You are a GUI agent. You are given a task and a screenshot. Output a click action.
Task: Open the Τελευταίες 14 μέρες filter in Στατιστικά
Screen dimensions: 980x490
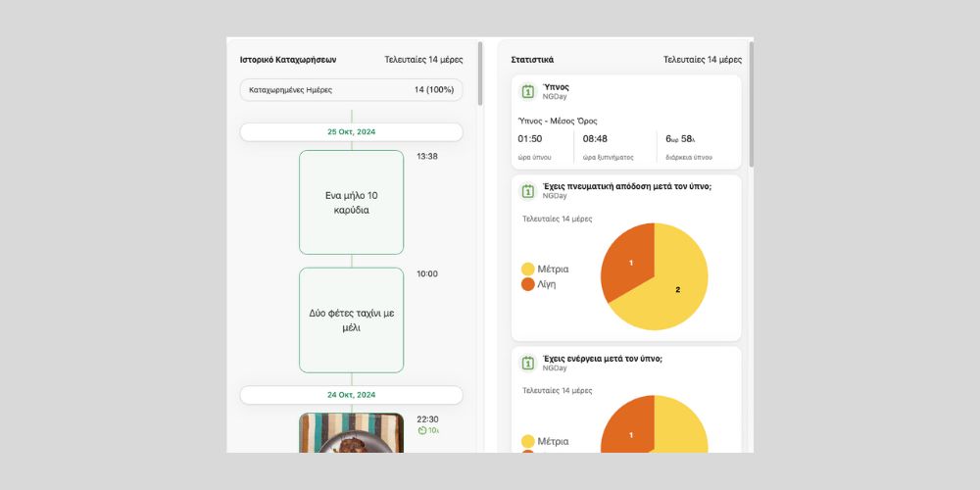pos(702,60)
